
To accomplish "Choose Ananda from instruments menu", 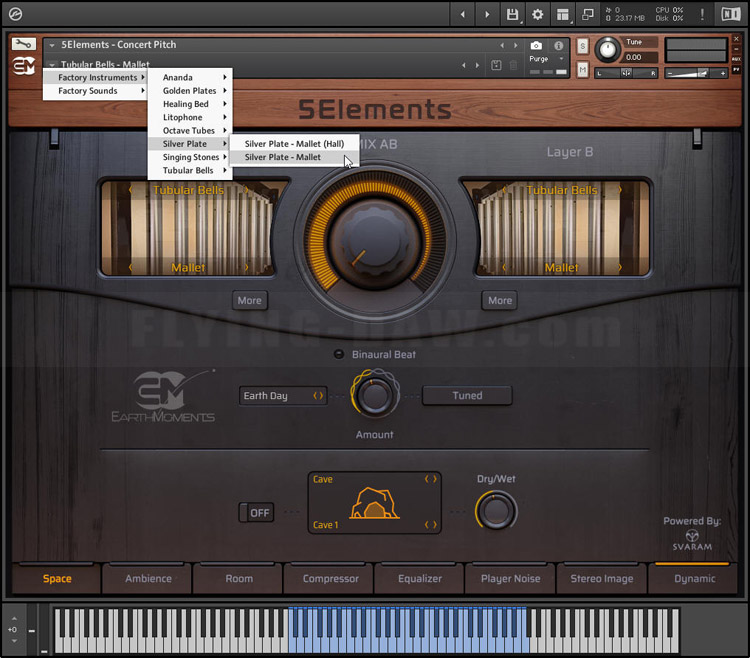I will tap(190, 77).
